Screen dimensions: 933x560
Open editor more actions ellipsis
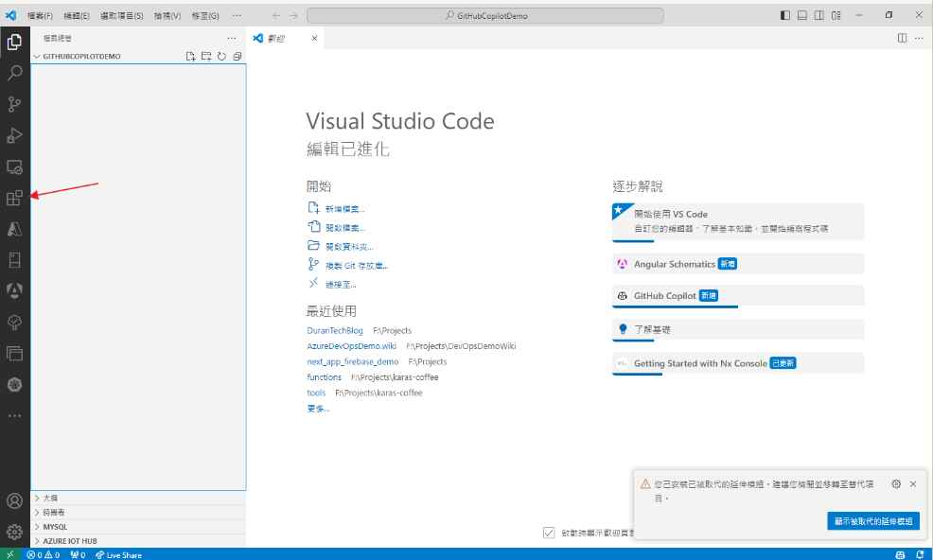[x=919, y=38]
